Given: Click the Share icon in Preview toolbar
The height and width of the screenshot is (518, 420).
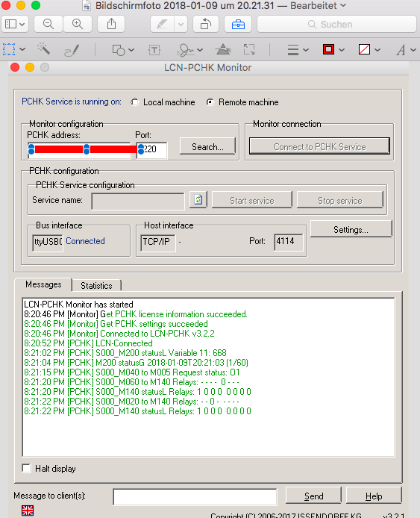Looking at the screenshot, I should [111, 24].
